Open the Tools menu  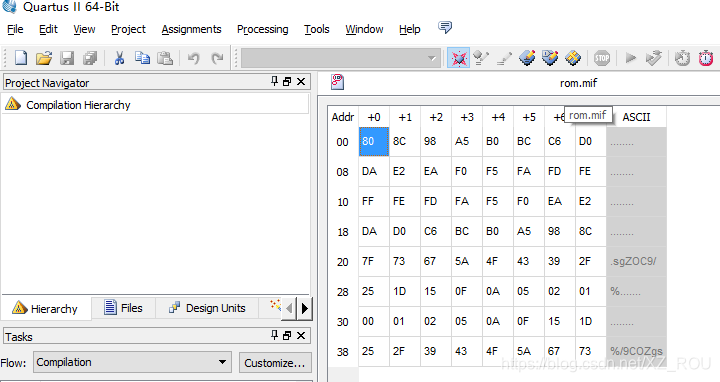click(317, 29)
